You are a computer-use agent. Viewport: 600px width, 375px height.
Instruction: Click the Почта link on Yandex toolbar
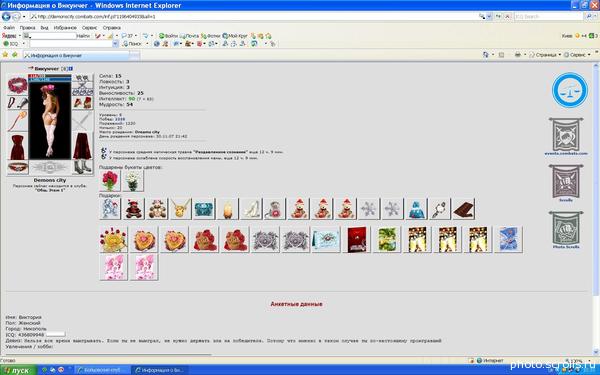click(189, 36)
